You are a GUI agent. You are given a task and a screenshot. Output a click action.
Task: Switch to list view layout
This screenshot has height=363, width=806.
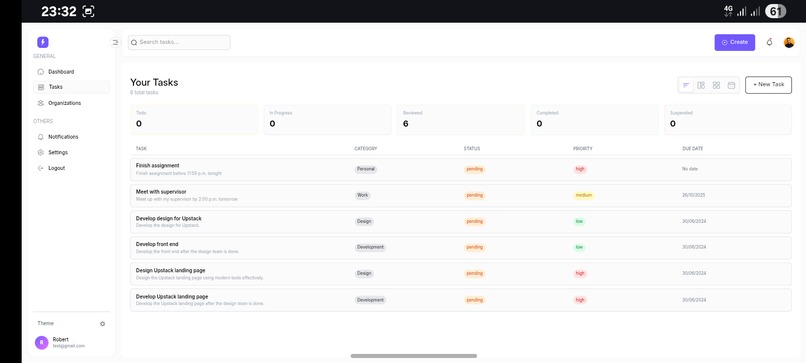[686, 85]
